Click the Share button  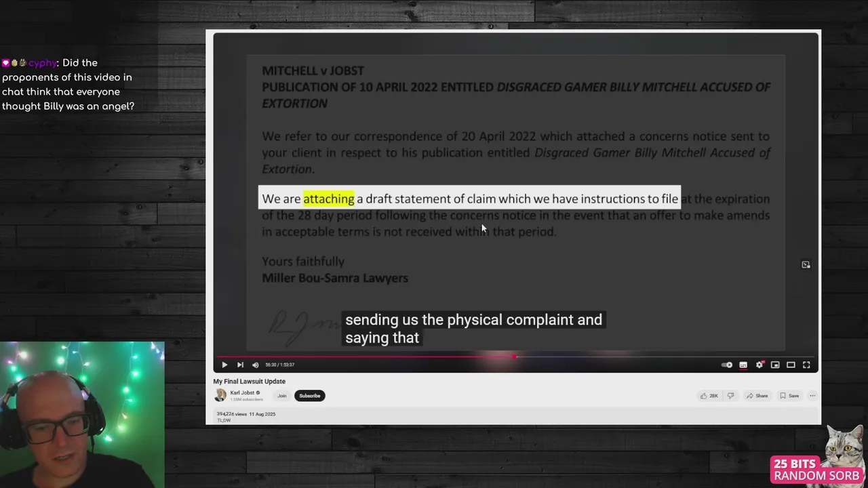pyautogui.click(x=757, y=396)
